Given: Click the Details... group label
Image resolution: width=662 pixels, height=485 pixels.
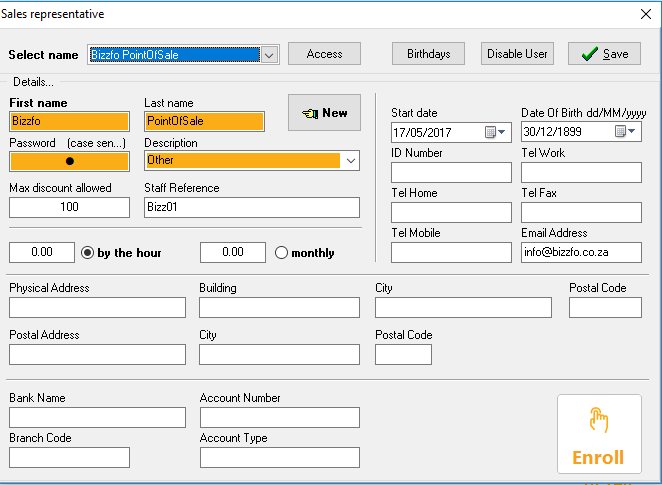Looking at the screenshot, I should (33, 82).
